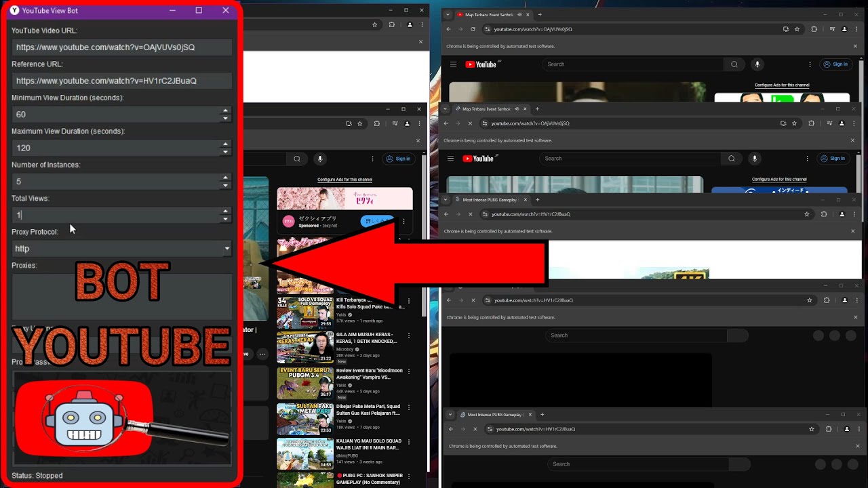
Task: Reload the Map Terbaru page in Chrome
Action: (473, 29)
